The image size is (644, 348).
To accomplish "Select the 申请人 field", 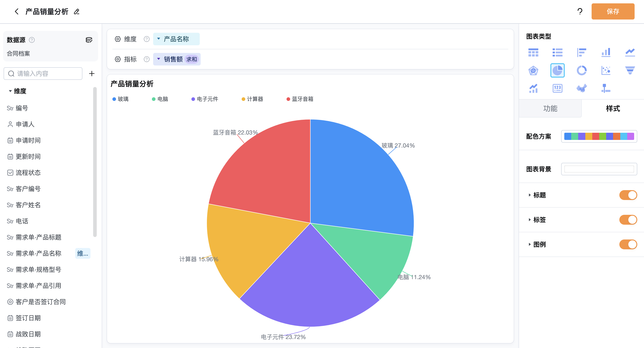I will 21,124.
